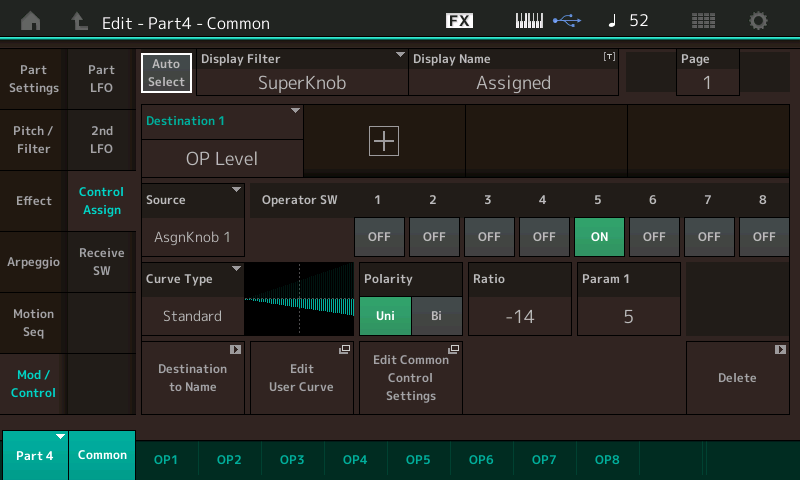Open the Curve Type dropdown
This screenshot has width=800, height=480.
click(x=194, y=298)
